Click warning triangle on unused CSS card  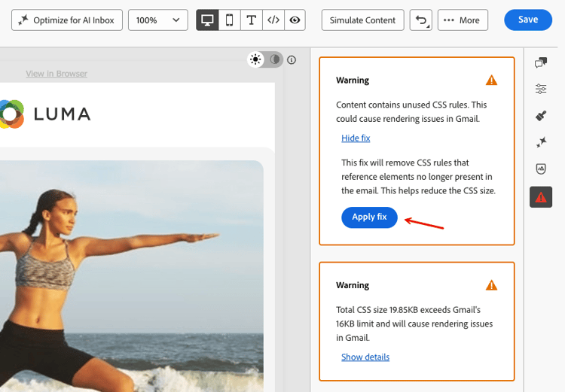tap(491, 80)
